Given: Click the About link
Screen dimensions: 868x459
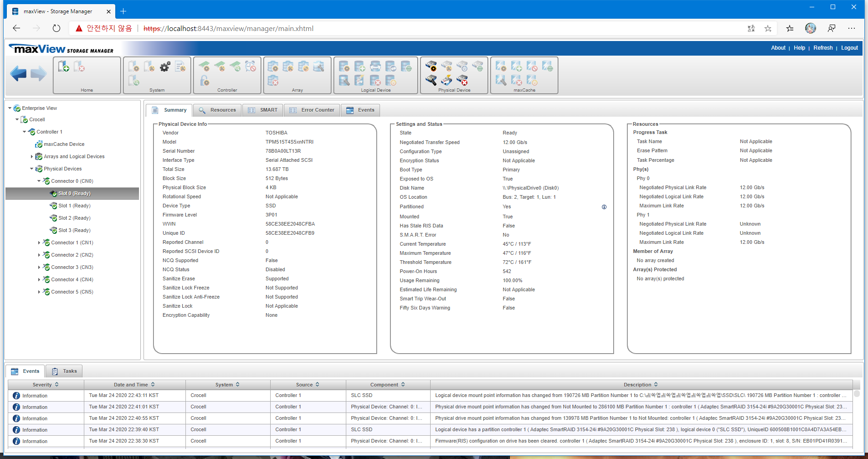Looking at the screenshot, I should [778, 48].
